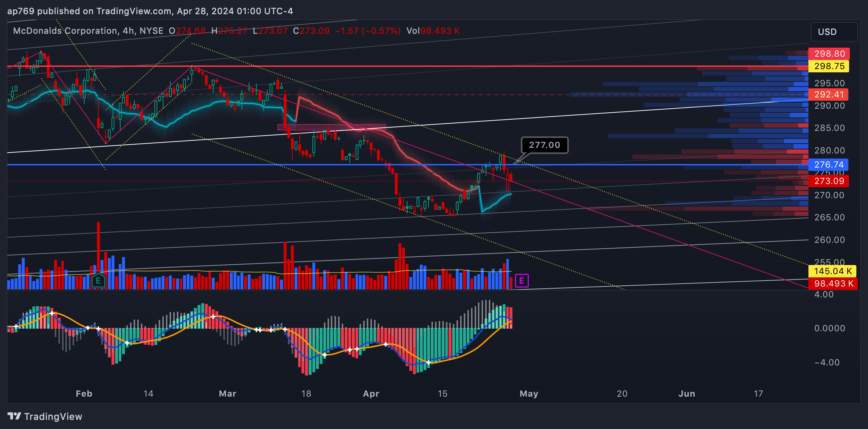
Task: Select the yellow 298.75 price label
Action: 829,66
